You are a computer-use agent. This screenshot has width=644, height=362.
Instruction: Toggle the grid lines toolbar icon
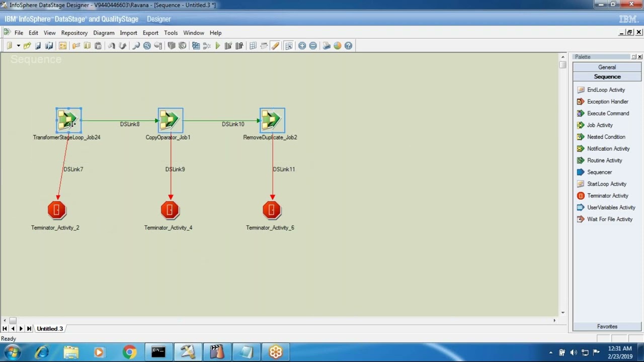click(x=253, y=46)
